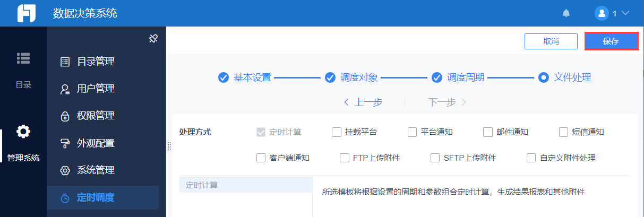
Task: Click the 用户管理 person icon
Action: click(x=65, y=89)
